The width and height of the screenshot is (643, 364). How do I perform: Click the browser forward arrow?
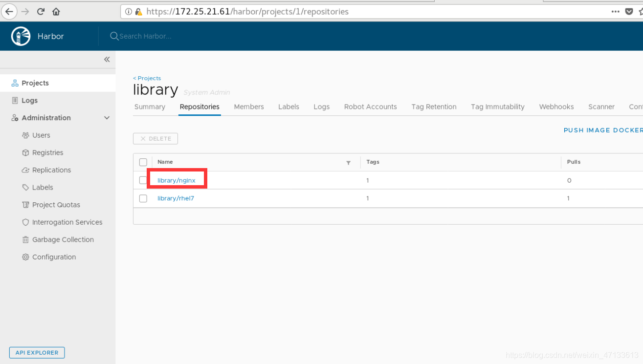pyautogui.click(x=25, y=11)
